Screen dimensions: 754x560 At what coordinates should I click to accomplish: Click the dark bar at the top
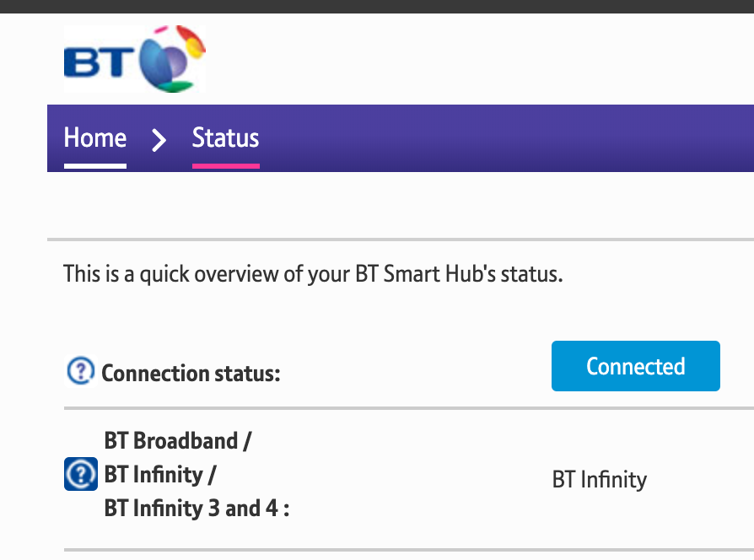377,6
